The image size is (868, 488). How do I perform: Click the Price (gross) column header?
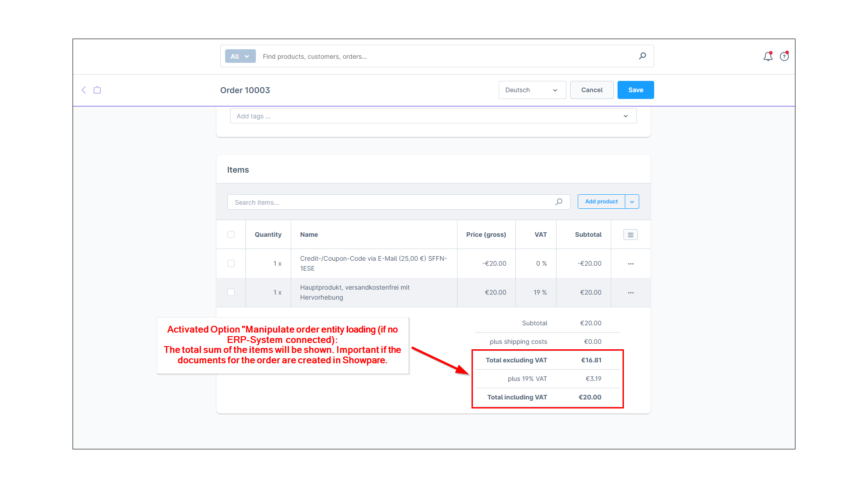click(486, 235)
